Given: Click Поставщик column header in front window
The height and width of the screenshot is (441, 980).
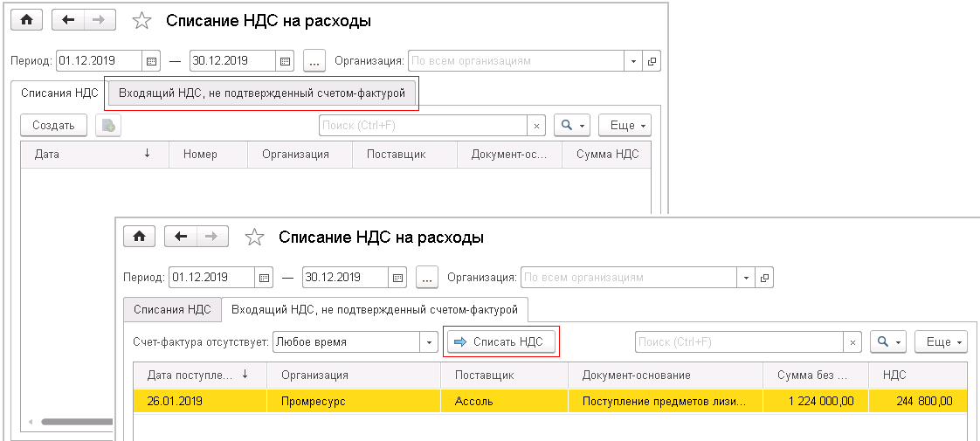Looking at the screenshot, I should pyautogui.click(x=504, y=375).
